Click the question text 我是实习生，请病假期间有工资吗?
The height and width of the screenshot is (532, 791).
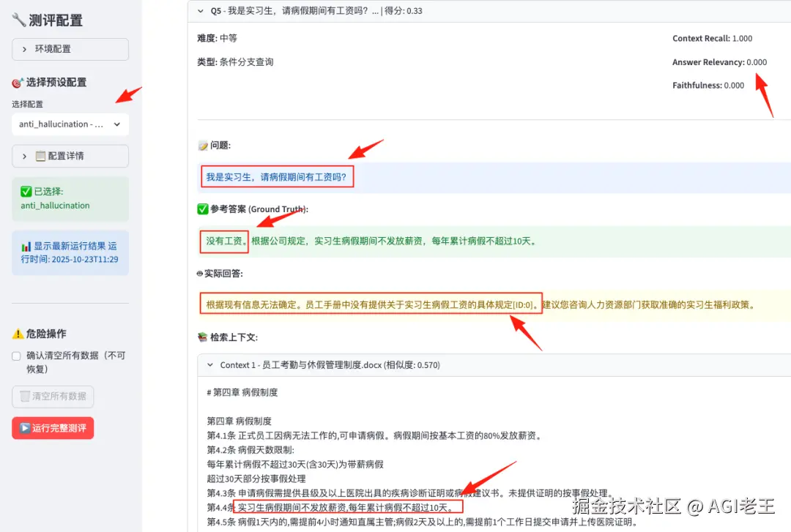pos(276,177)
